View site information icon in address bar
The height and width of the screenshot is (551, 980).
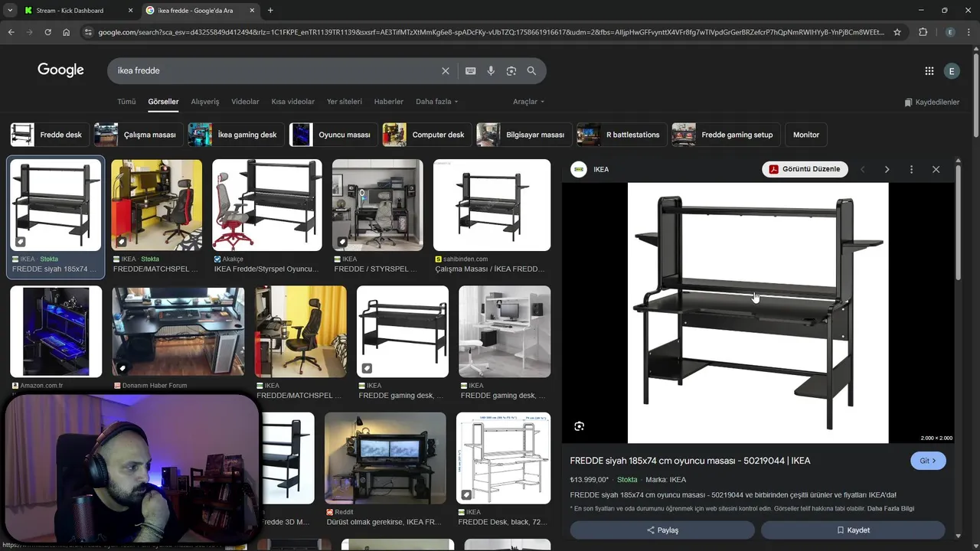tap(88, 32)
